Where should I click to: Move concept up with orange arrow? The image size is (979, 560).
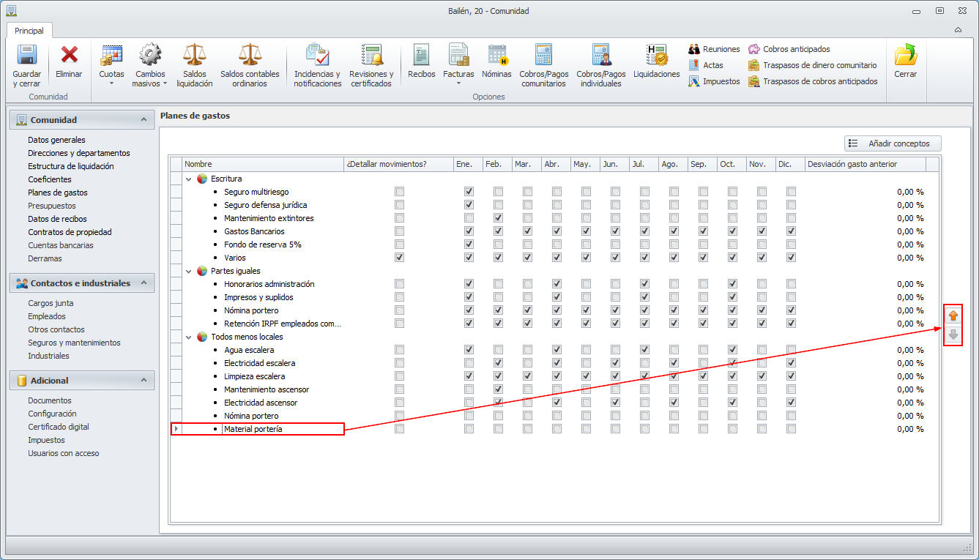point(953,316)
